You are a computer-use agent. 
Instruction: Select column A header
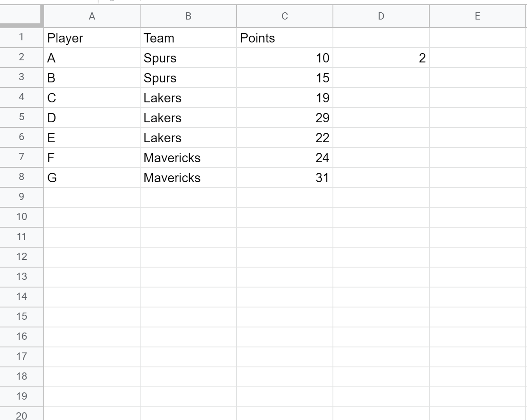[x=92, y=17]
